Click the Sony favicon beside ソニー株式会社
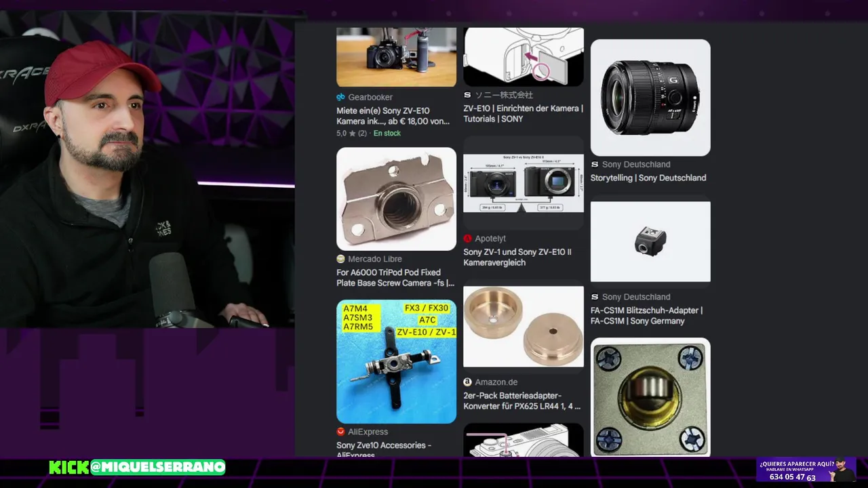 pos(467,95)
